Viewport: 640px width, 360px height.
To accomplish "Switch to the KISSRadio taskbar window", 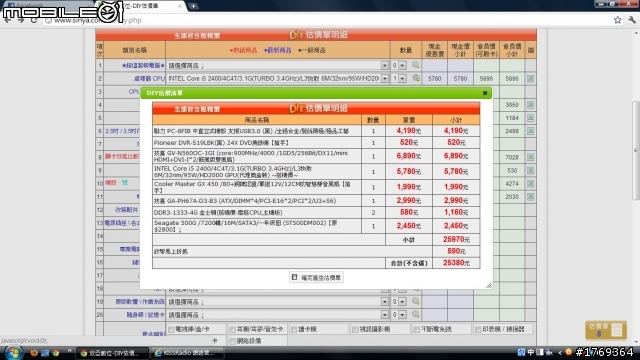I will point(187,353).
